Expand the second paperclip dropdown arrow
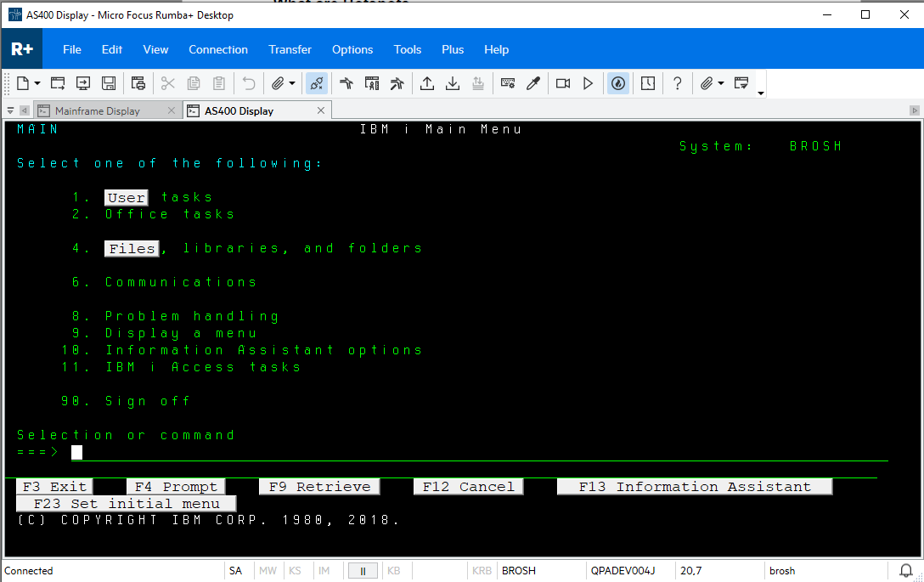The width and height of the screenshot is (924, 582). coord(721,83)
